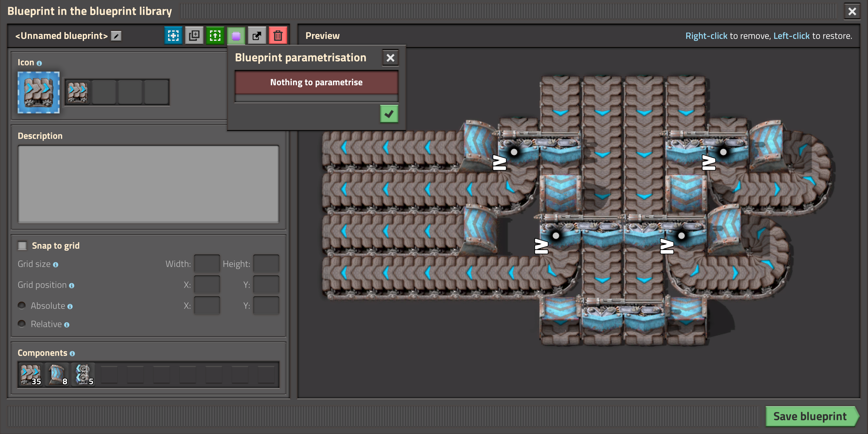The width and height of the screenshot is (868, 434).
Task: Confirm parametrisation with green checkmark
Action: tap(389, 114)
